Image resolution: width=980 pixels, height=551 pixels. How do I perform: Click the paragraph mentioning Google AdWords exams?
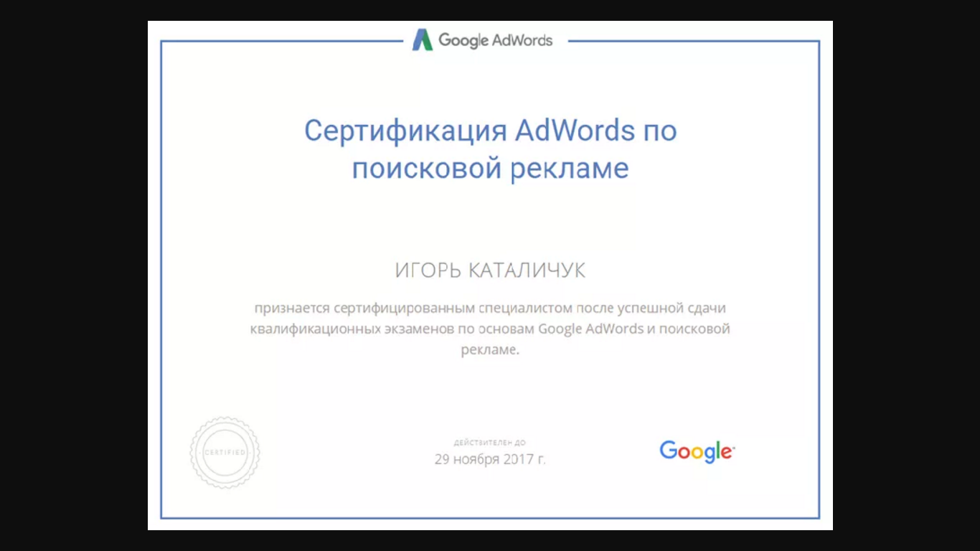coord(490,329)
